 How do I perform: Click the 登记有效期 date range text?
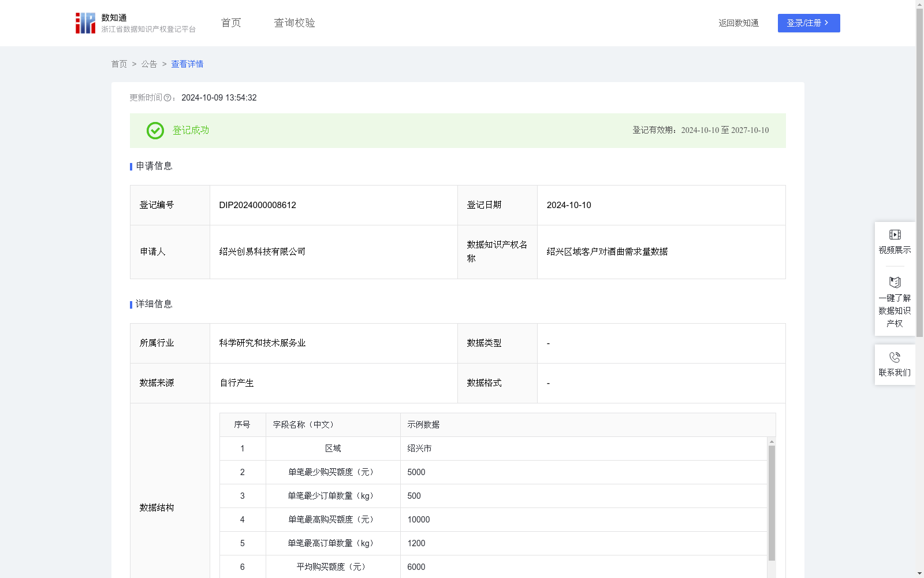click(725, 131)
